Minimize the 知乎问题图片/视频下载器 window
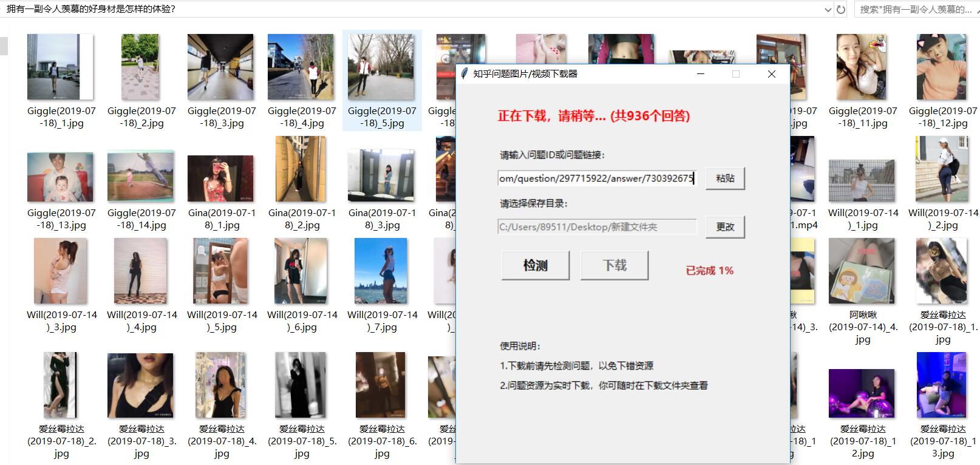This screenshot has width=980, height=465. click(x=701, y=74)
